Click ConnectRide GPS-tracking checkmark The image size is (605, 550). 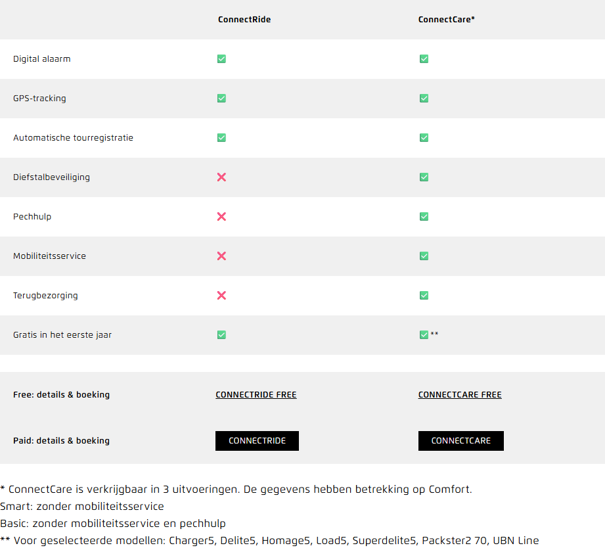[x=221, y=98]
